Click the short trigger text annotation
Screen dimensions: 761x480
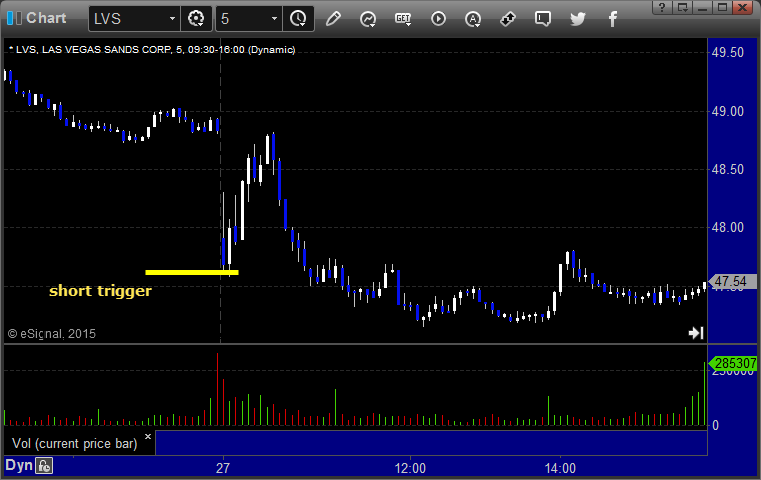[x=100, y=291]
